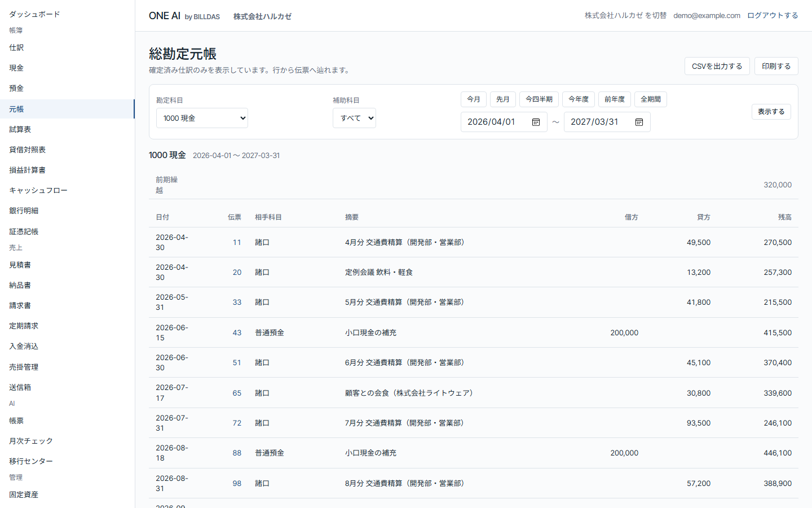This screenshot has height=508, width=812.
Task: Select the 前年度 period preset
Action: pos(615,99)
